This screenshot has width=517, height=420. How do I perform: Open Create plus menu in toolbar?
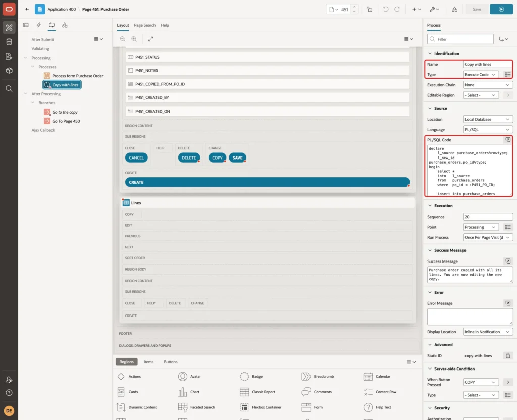point(417,9)
